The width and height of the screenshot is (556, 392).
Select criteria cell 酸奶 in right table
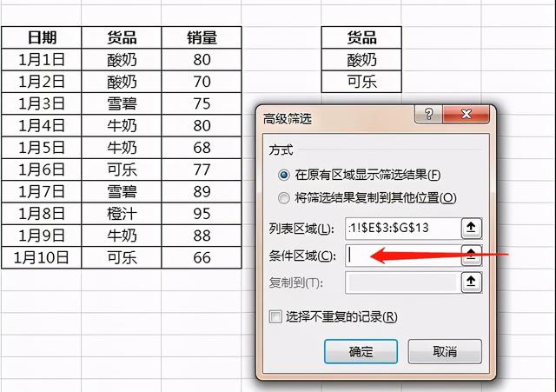pyautogui.click(x=361, y=60)
